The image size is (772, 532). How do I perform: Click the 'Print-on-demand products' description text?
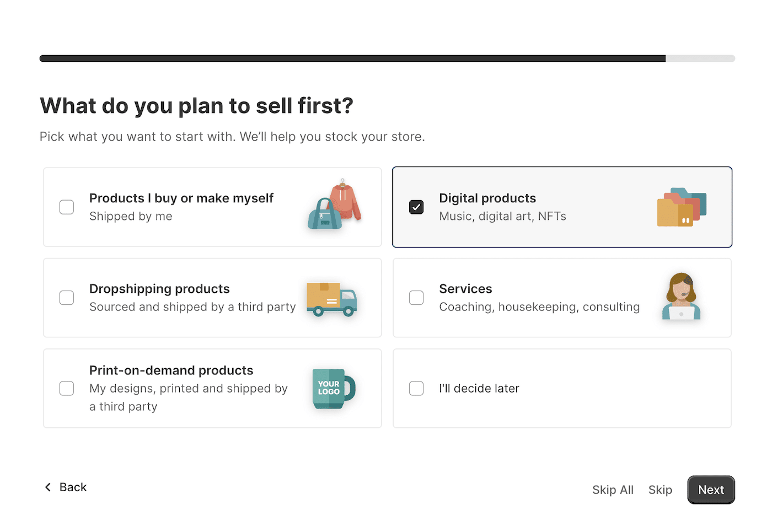coord(189,397)
